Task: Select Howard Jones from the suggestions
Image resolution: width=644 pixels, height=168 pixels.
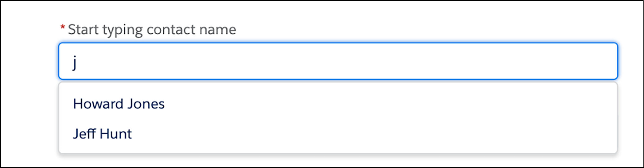Action: (338, 104)
